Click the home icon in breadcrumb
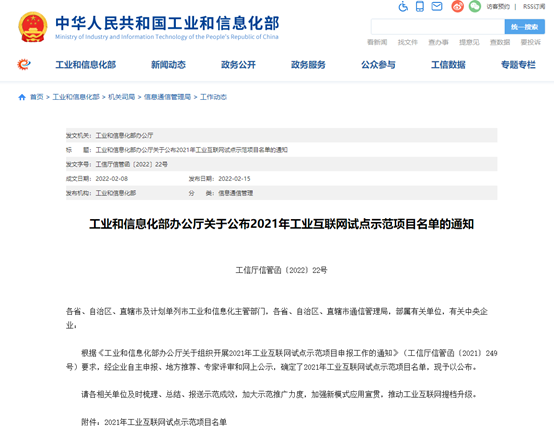This screenshot has height=434, width=554. [22, 97]
